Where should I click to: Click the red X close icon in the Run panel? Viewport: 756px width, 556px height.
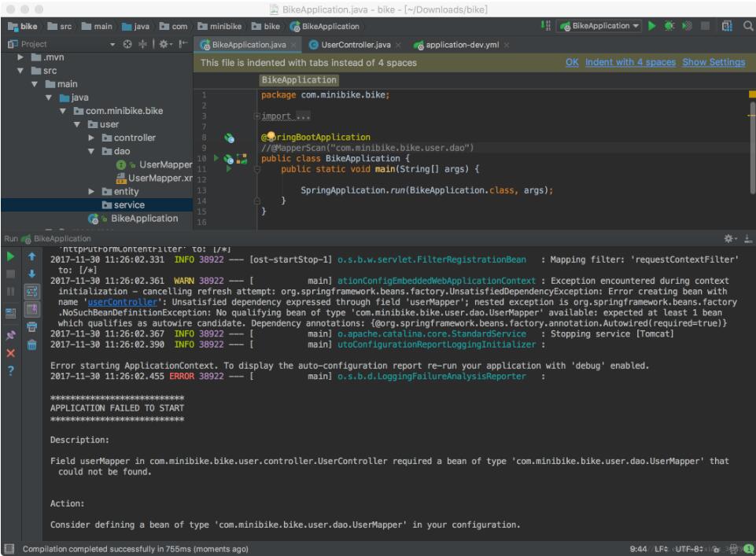10,353
